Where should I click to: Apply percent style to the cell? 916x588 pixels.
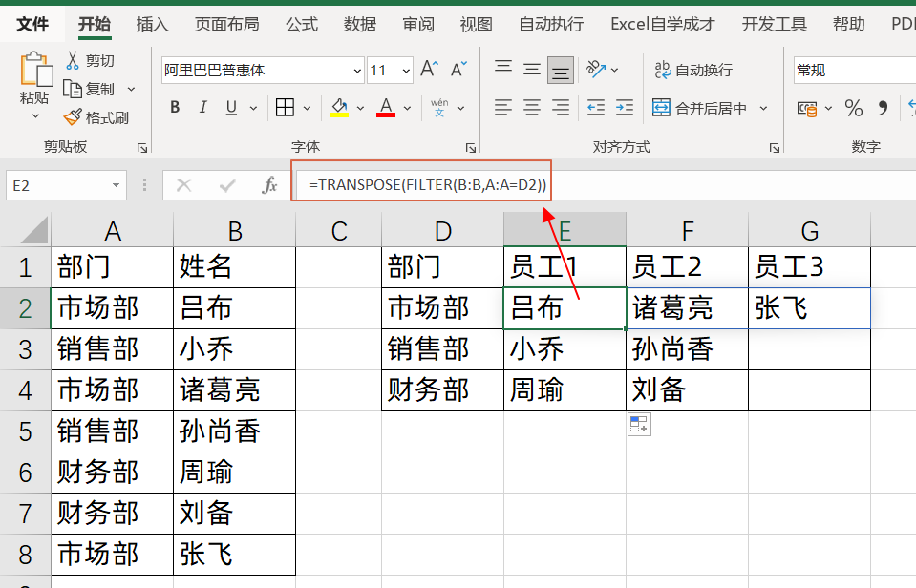[x=854, y=108]
